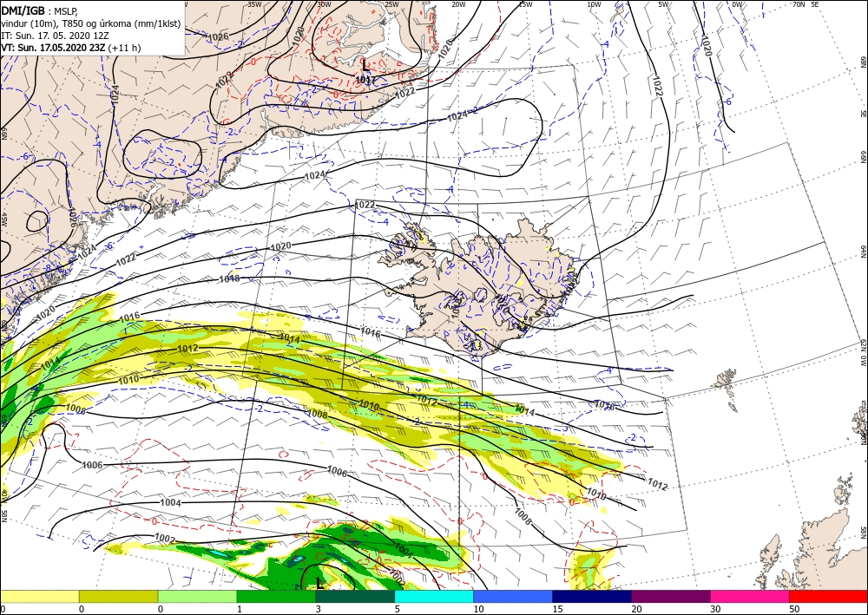The width and height of the screenshot is (868, 615).
Task: Click the 1022 isobar label below 5W
Action: click(x=657, y=86)
